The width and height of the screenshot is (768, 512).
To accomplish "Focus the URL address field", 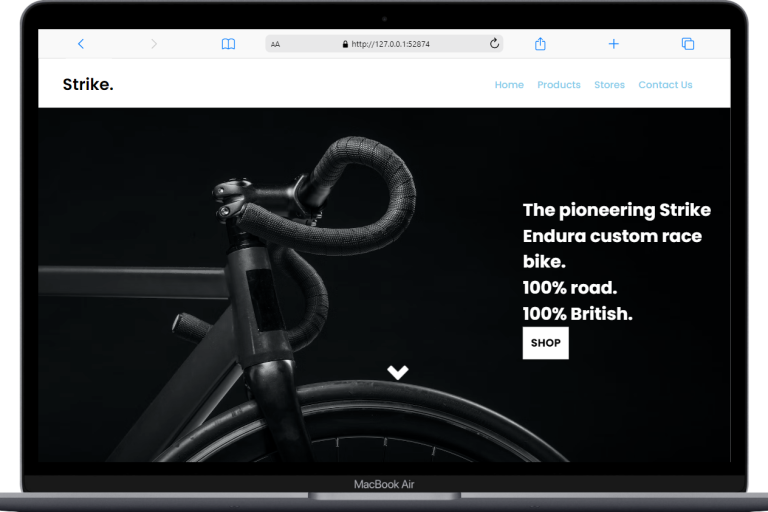I will 384,44.
